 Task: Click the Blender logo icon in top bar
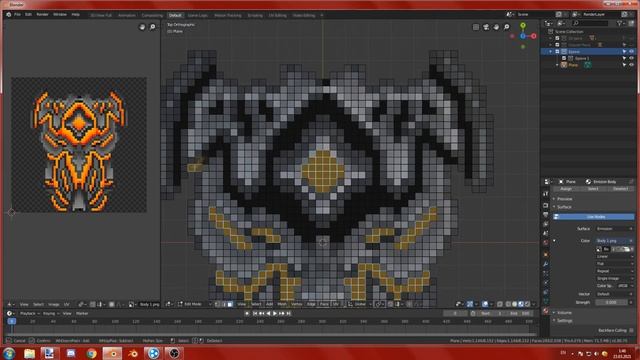pos(8,15)
